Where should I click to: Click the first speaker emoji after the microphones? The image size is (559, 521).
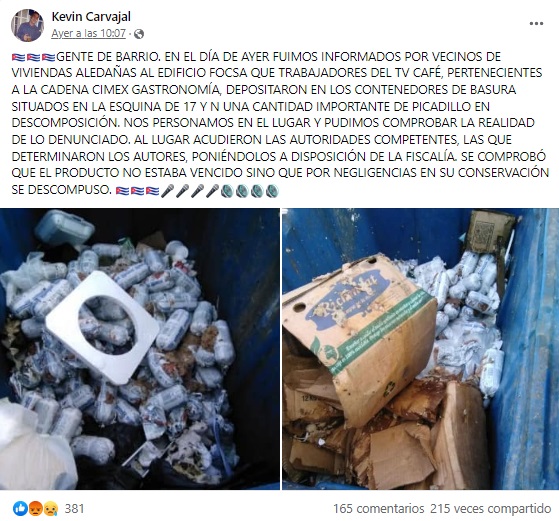coord(227,190)
